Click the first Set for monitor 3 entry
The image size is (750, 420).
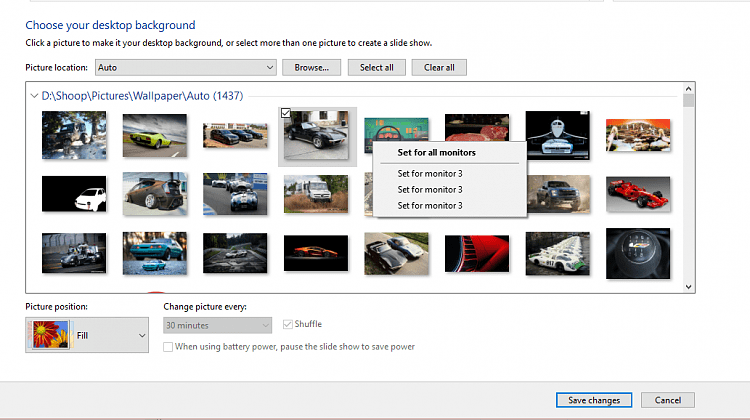pos(430,174)
